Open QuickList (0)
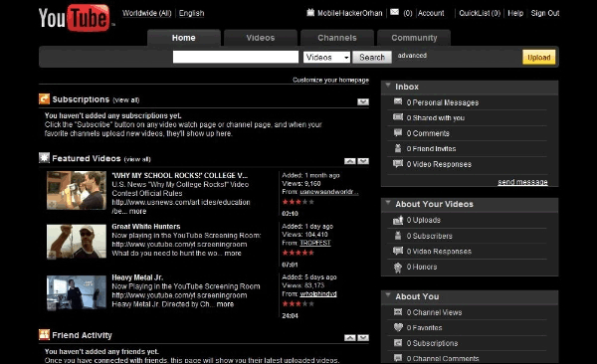The image size is (597, 364). coord(480,13)
